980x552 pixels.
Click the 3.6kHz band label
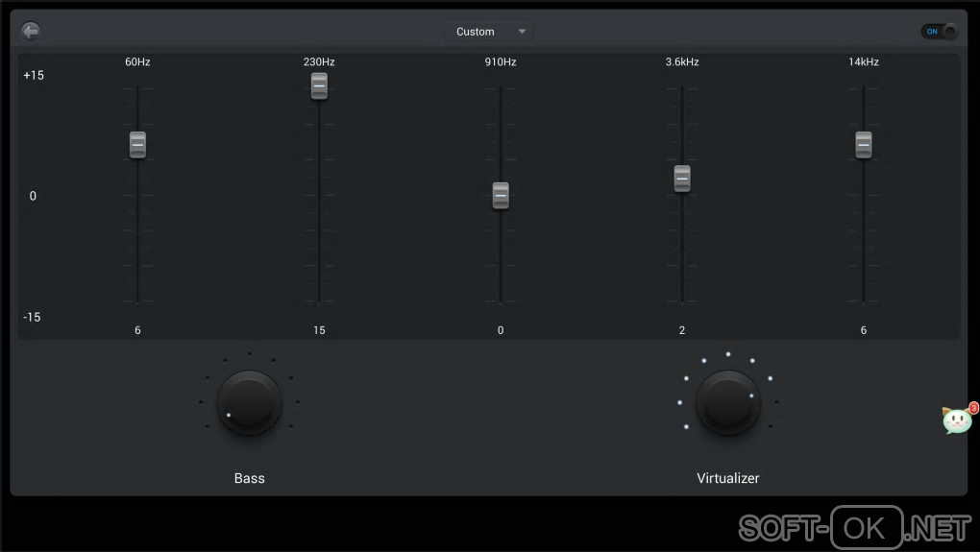(x=682, y=61)
